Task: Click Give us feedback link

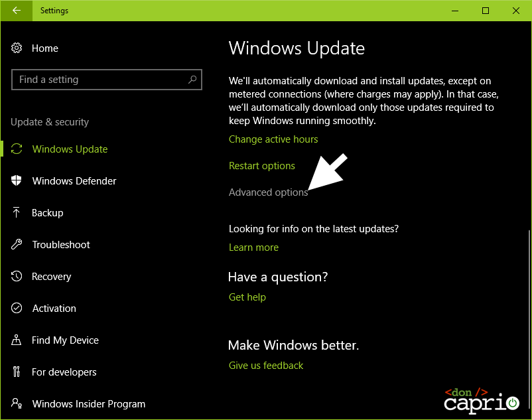Action: pyautogui.click(x=265, y=366)
